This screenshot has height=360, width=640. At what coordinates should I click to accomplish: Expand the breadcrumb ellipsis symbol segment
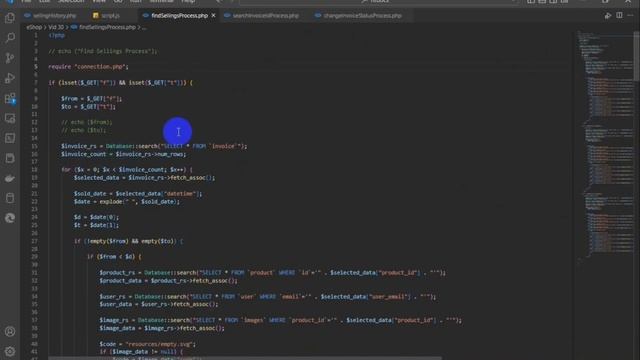point(144,27)
